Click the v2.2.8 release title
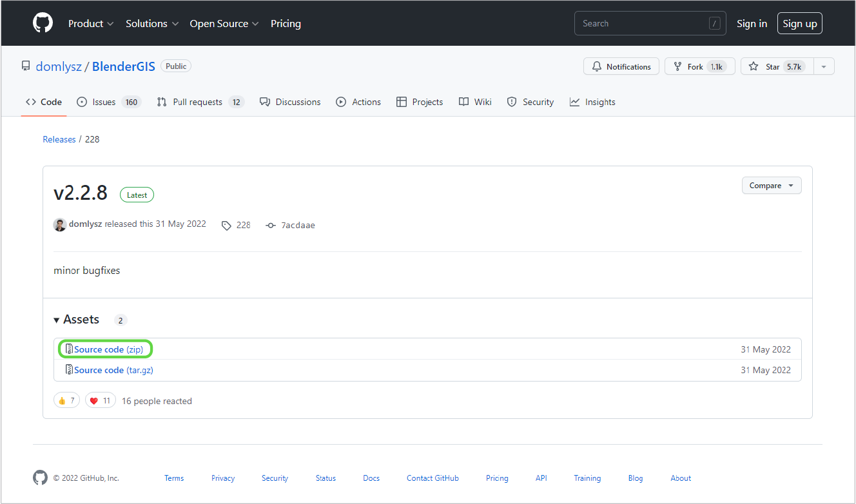 coord(81,193)
